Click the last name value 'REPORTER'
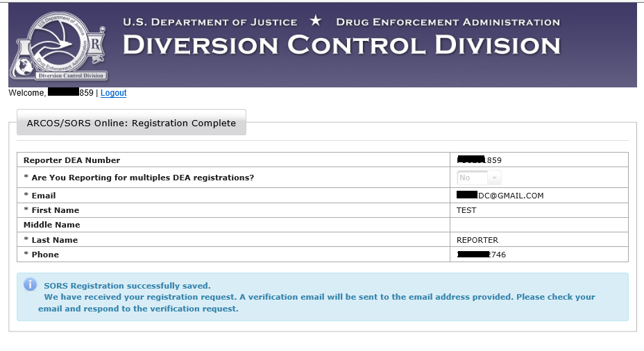The width and height of the screenshot is (644, 351). (477, 240)
